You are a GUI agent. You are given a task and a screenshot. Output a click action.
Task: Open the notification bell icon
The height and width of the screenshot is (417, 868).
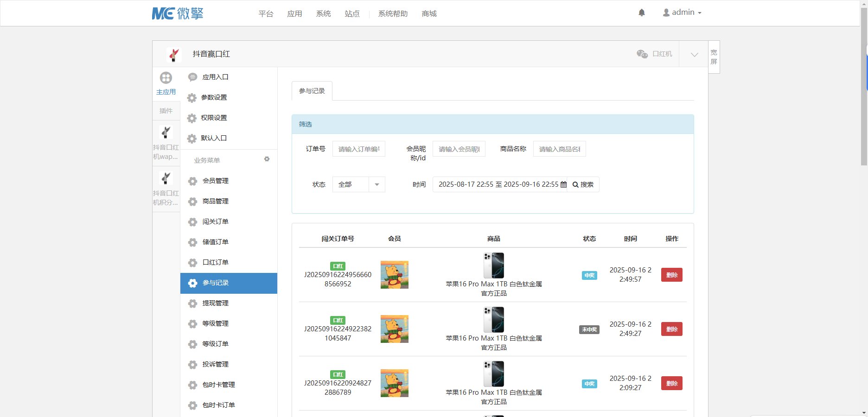click(x=642, y=13)
